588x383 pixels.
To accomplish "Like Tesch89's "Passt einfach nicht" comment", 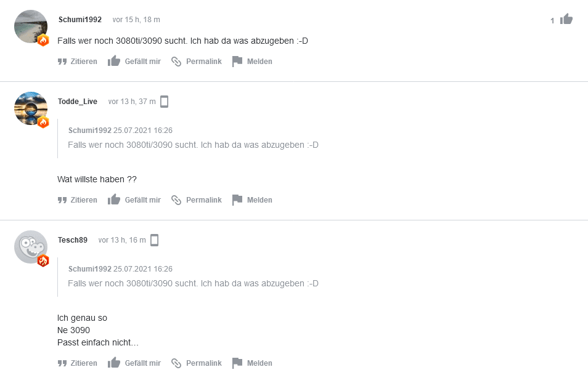I will point(134,363).
